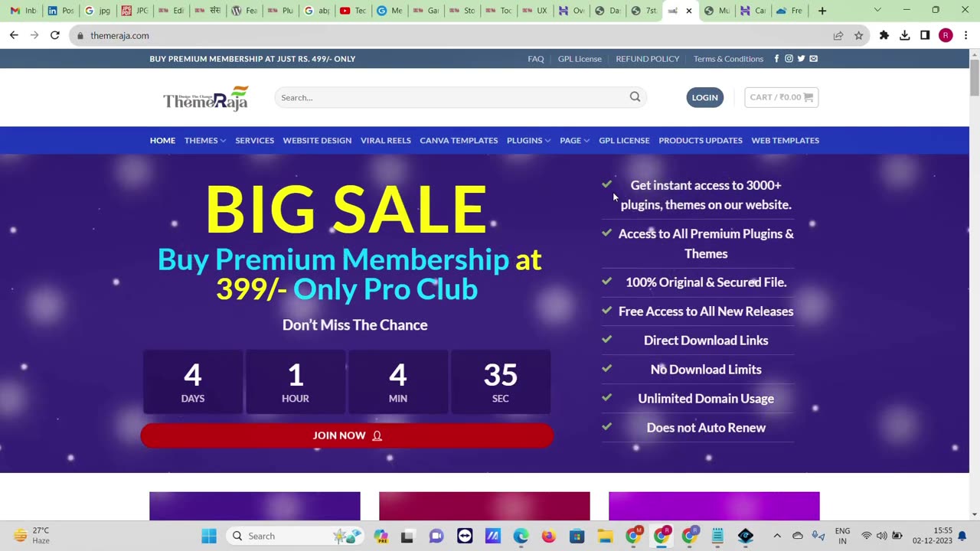The width and height of the screenshot is (980, 551).
Task: Show hidden system tray icons chevron
Action: pyautogui.click(x=776, y=536)
